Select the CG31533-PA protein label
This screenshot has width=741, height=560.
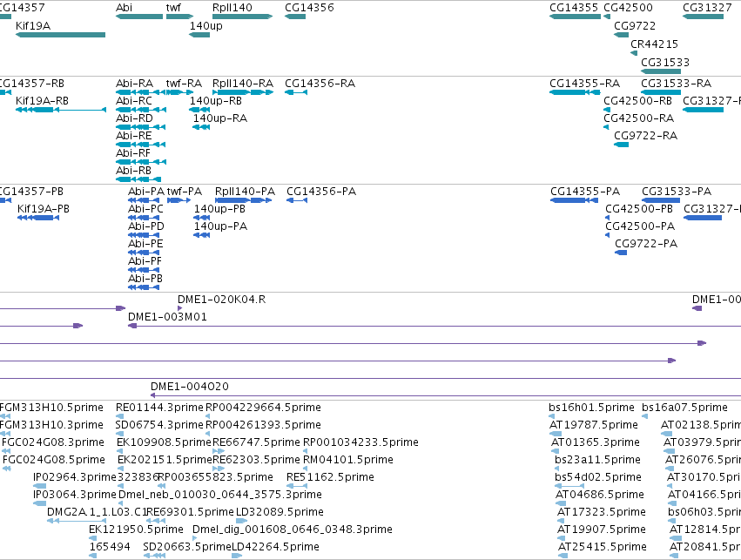[677, 192]
